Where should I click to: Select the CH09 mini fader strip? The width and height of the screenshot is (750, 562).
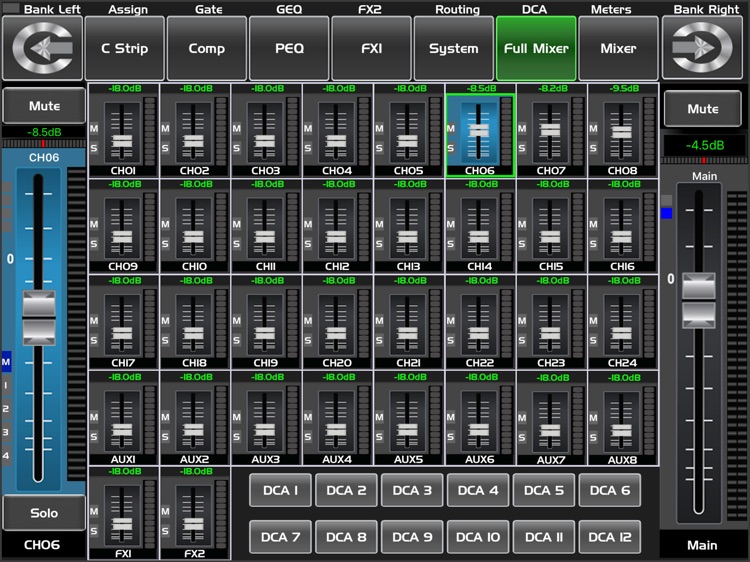point(123,226)
